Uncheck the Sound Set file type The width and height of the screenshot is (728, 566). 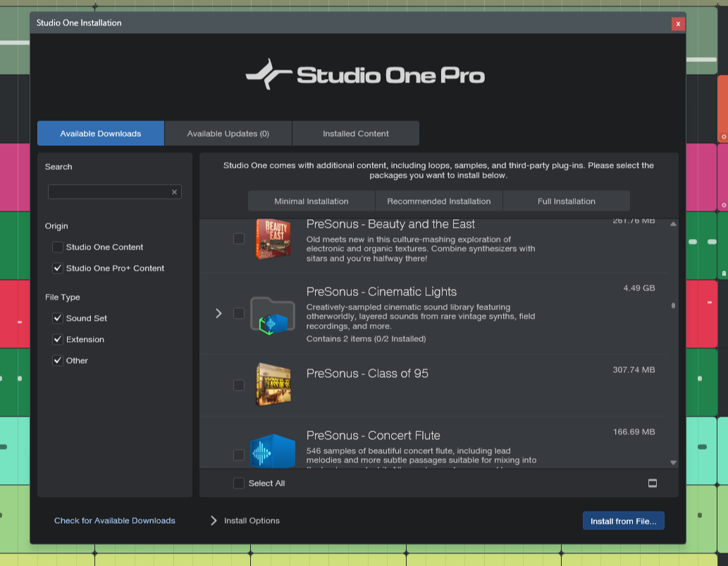58,318
